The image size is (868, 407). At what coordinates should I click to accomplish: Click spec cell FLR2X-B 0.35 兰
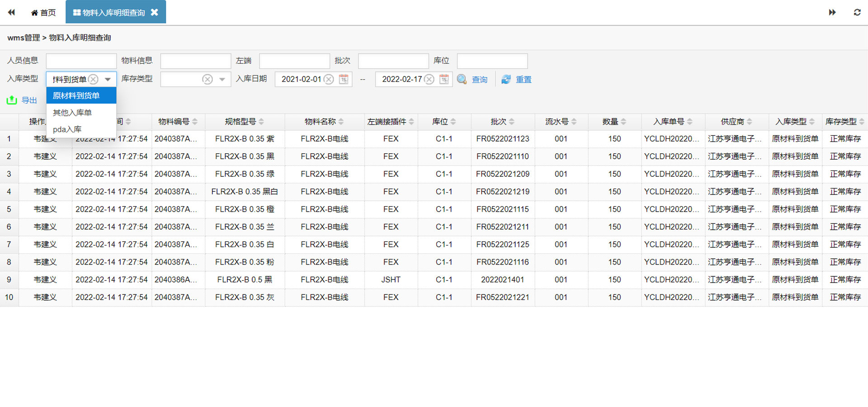245,227
